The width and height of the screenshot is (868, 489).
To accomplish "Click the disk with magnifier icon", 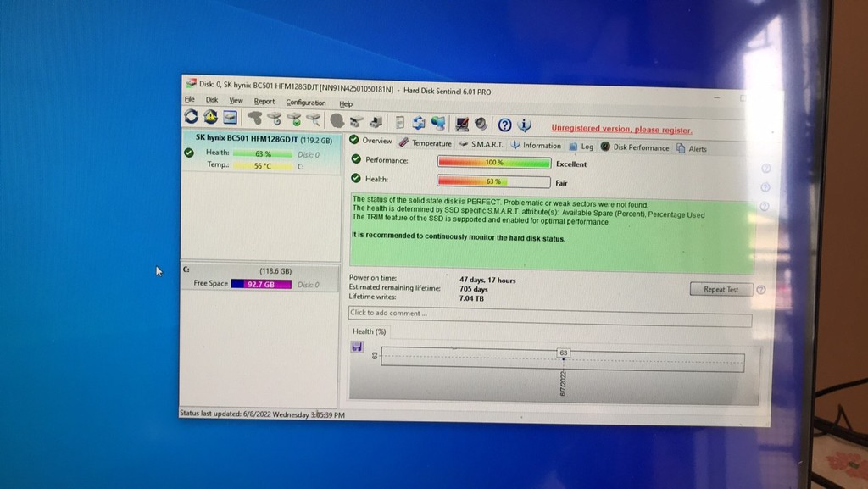I will coord(314,119).
